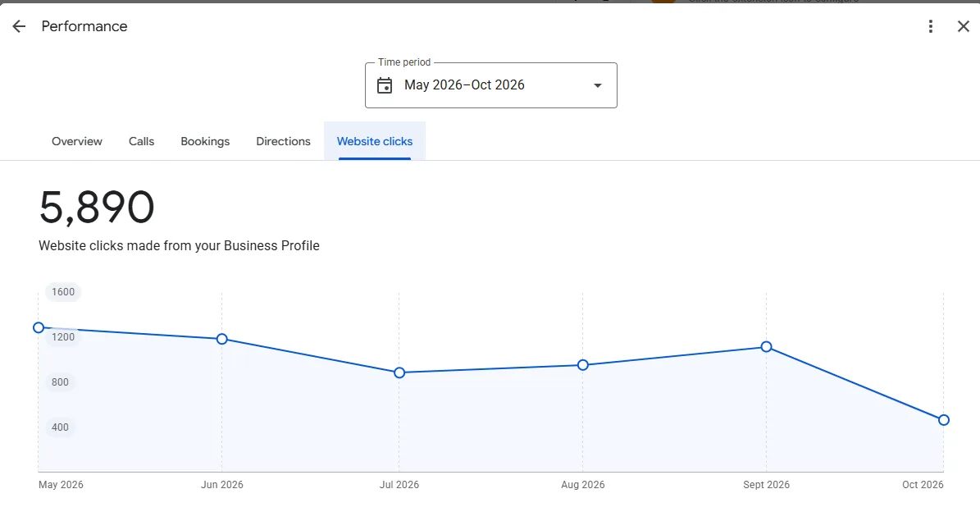Click the 'Sept 2026' x-axis label

(766, 484)
